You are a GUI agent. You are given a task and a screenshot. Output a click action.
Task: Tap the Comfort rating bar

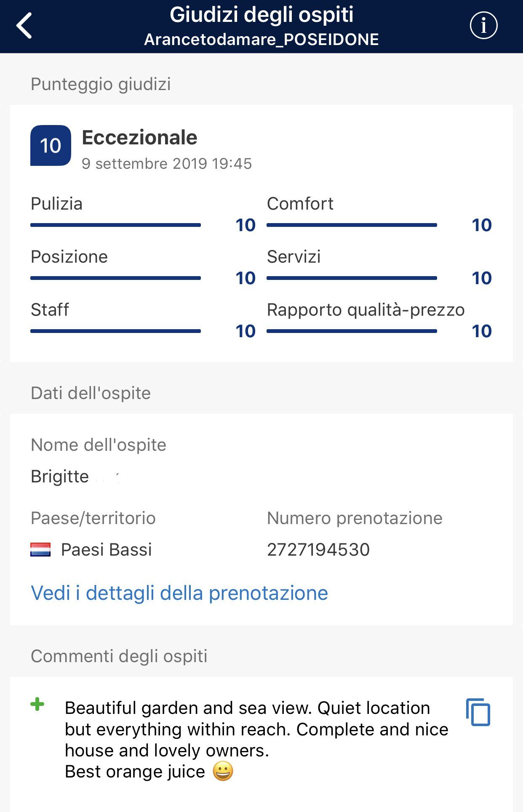[x=352, y=225]
